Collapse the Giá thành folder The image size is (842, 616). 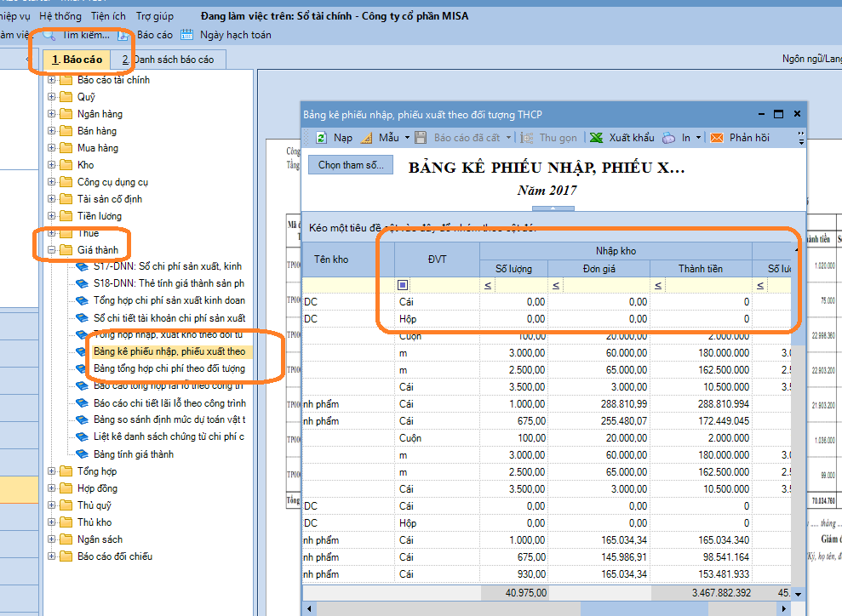coord(52,250)
